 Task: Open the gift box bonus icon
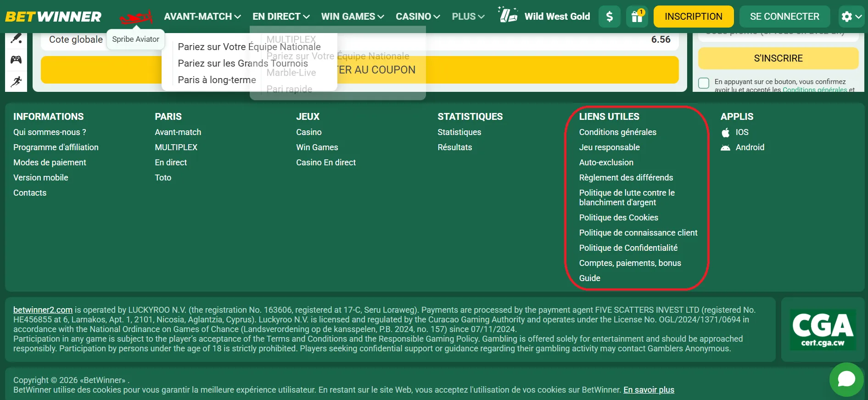[x=637, y=17]
